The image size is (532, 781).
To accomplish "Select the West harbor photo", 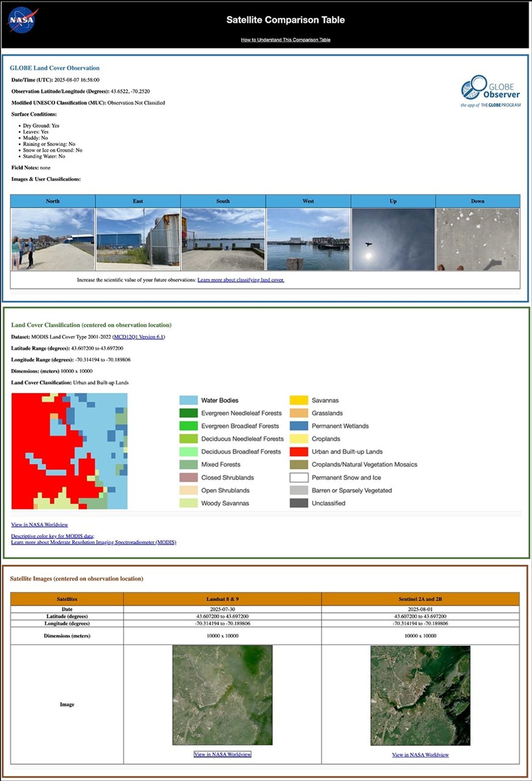I will point(308,239).
